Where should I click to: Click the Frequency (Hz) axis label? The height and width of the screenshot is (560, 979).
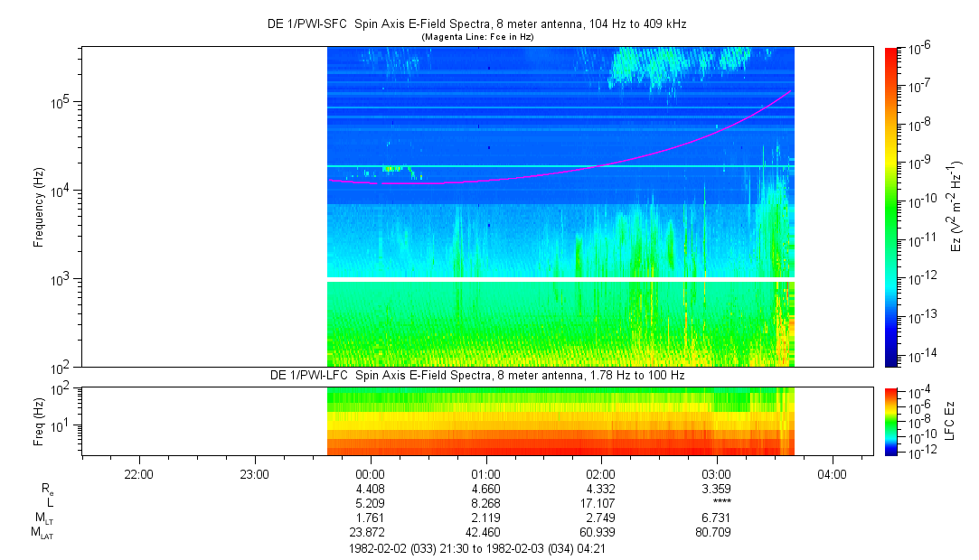pos(39,207)
